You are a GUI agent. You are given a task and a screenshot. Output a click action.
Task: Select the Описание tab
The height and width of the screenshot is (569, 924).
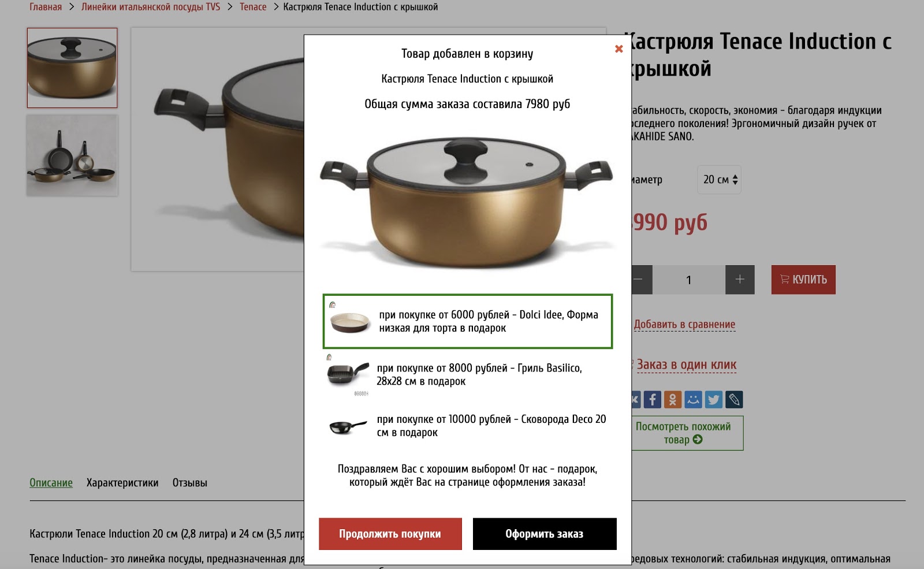51,483
